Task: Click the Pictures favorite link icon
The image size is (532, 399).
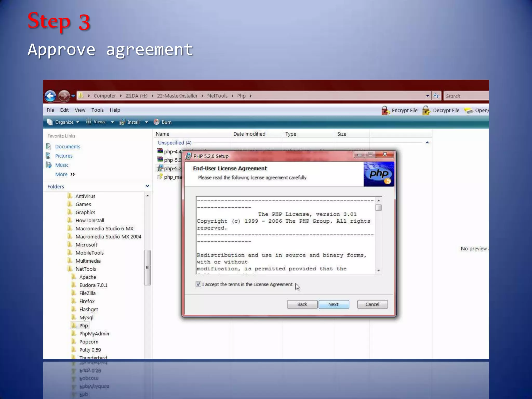Action: click(x=49, y=156)
